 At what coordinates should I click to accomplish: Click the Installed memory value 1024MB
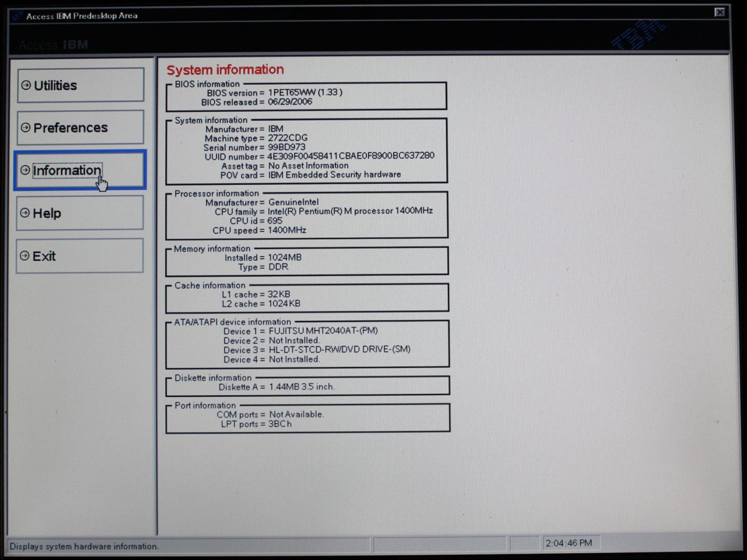(284, 258)
